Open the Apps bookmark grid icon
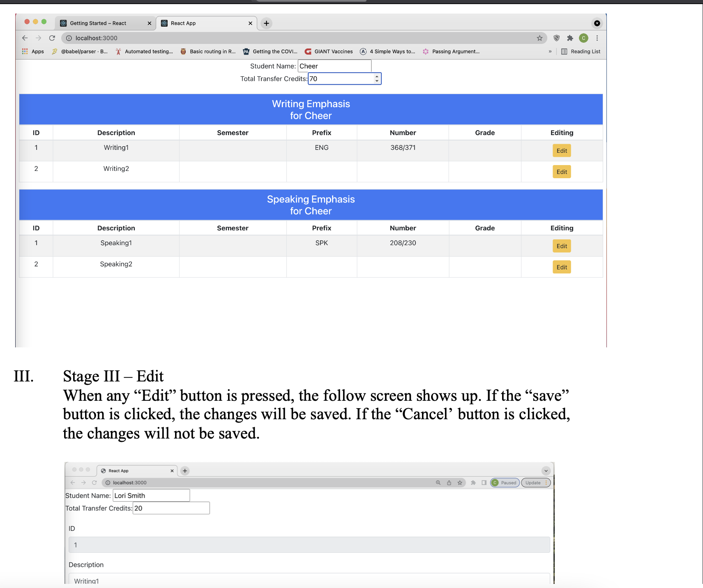Image resolution: width=703 pixels, height=588 pixels. pos(25,51)
